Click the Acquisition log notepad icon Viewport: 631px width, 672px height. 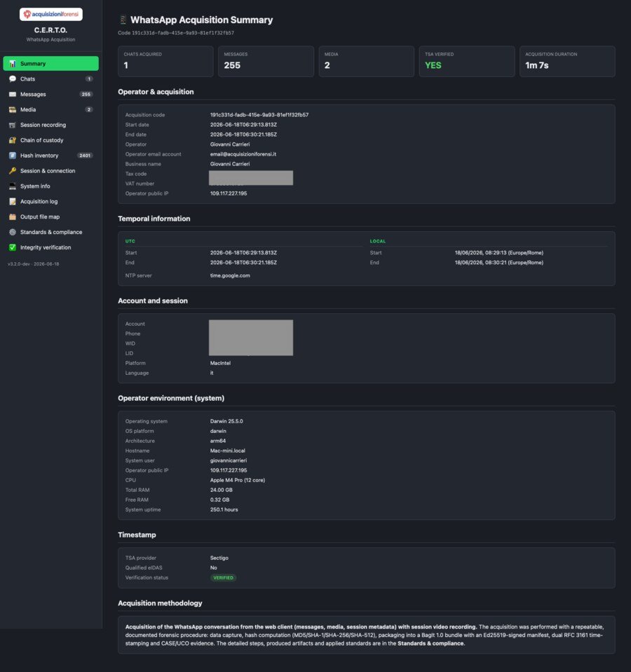[13, 201]
